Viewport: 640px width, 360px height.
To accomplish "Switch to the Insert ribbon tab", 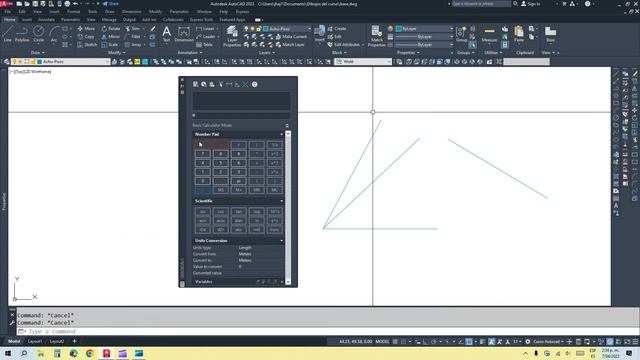I will (27, 20).
